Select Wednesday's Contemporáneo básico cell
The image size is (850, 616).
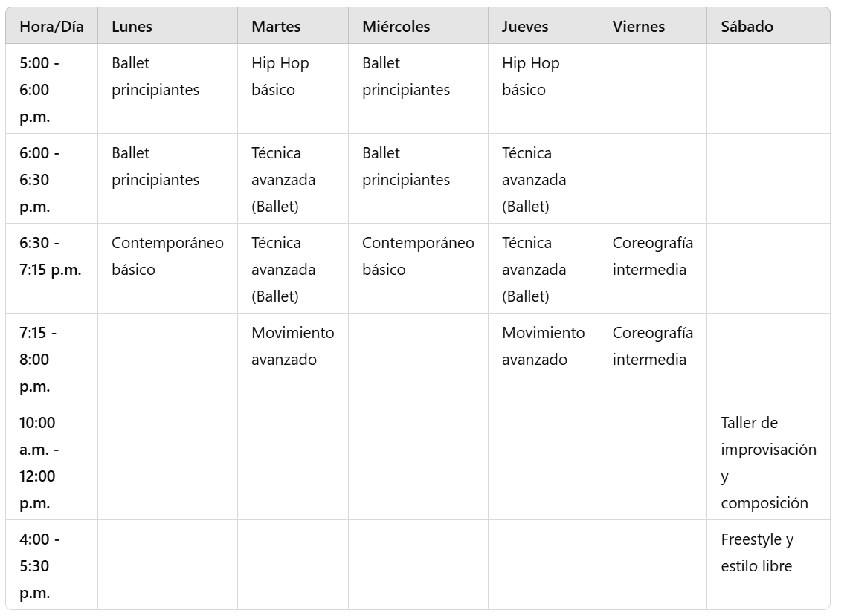(x=418, y=269)
